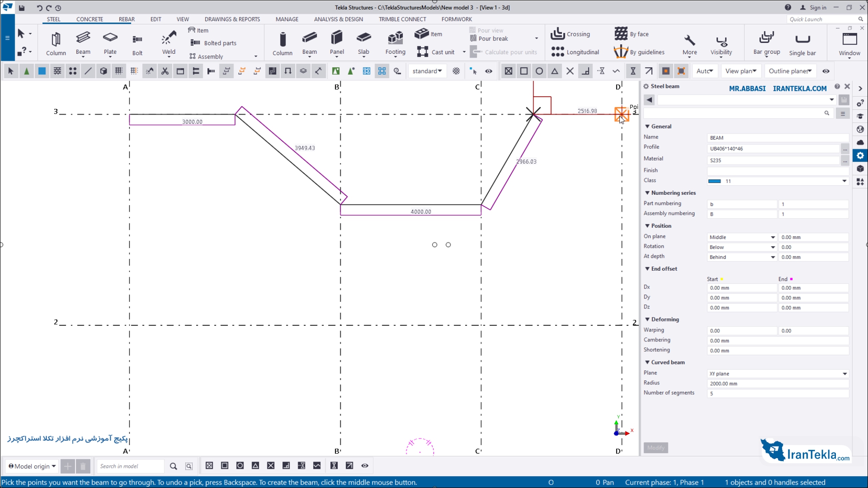Screen dimensions: 868x488
Task: Open the At depth Behind dropdown
Action: pos(742,257)
